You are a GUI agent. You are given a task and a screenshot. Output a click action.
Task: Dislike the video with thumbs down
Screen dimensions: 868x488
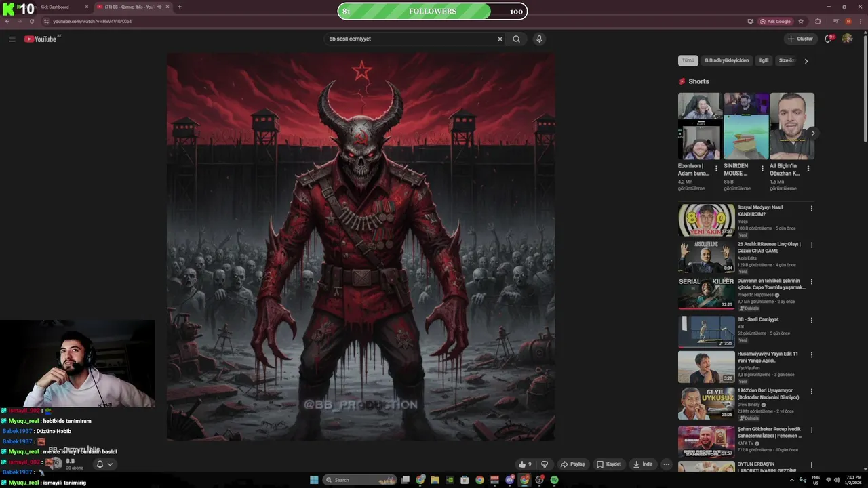pyautogui.click(x=544, y=464)
